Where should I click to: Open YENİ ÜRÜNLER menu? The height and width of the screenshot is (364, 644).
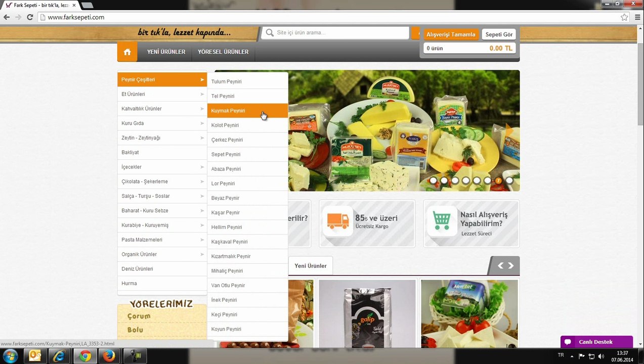(166, 52)
